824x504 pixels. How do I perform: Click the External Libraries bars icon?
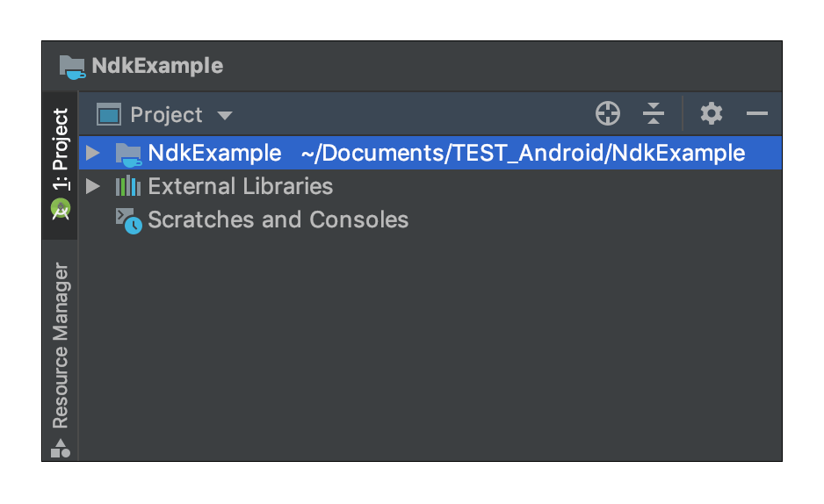pos(127,186)
